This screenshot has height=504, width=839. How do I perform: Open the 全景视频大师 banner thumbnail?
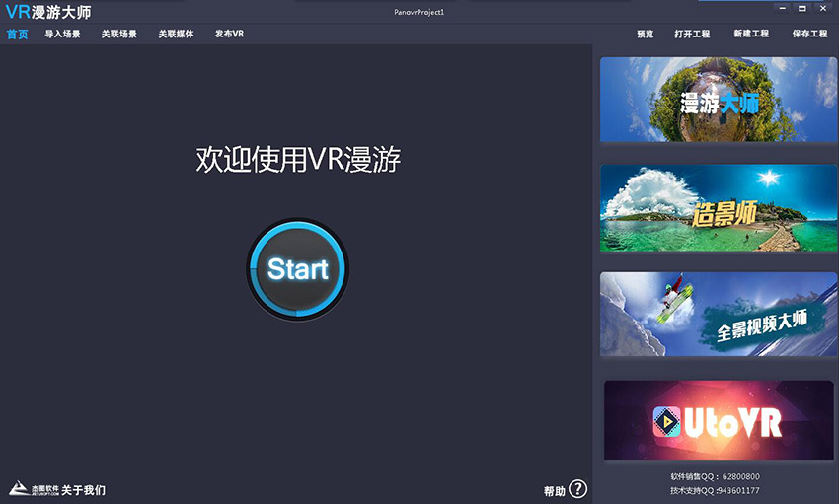(x=718, y=315)
